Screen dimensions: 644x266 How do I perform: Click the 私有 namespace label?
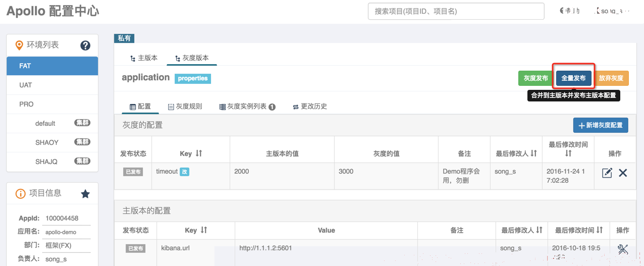coord(124,38)
